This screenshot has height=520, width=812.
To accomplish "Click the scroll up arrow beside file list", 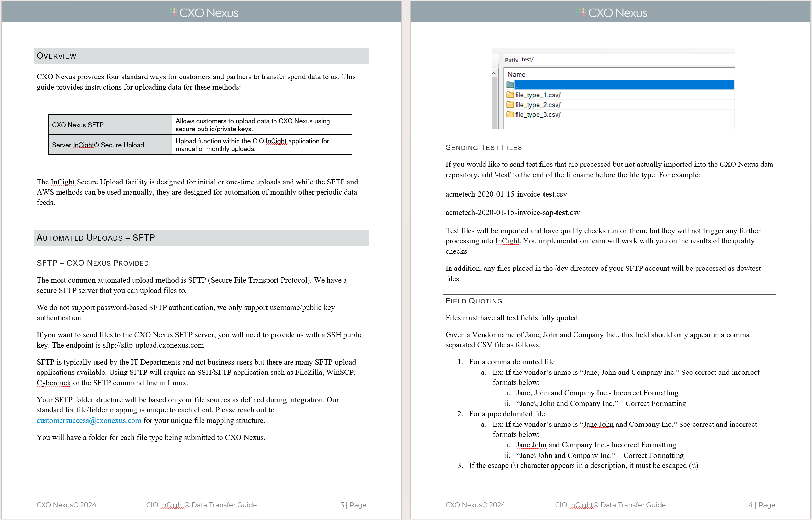I will pos(494,73).
